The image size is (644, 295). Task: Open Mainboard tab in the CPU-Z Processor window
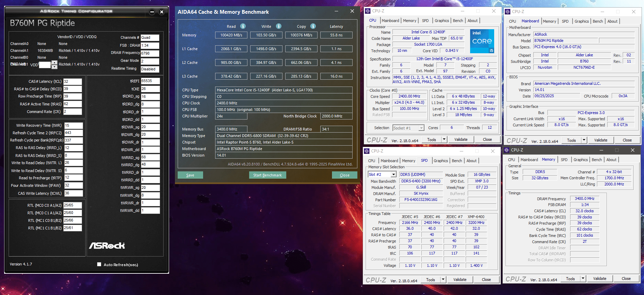click(x=390, y=21)
